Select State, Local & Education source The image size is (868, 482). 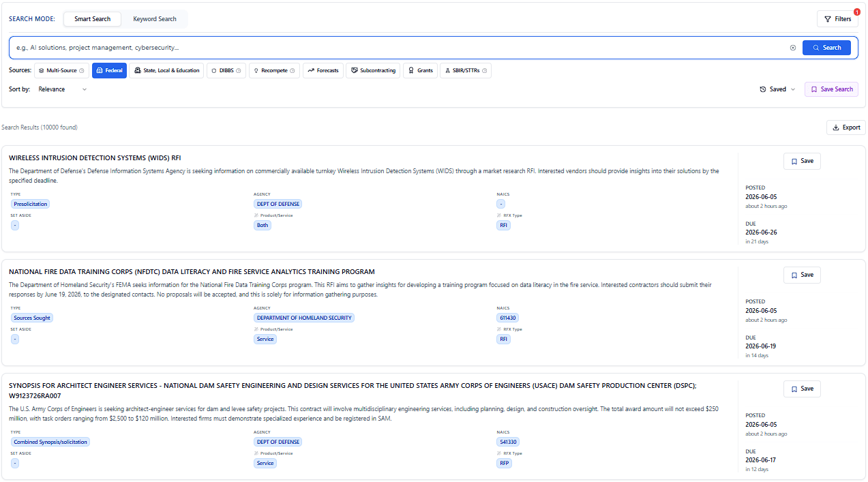(166, 71)
